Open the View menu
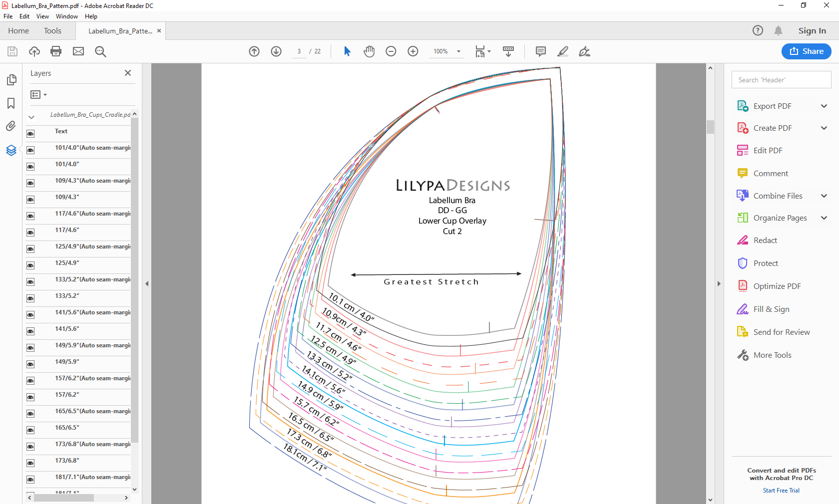 (x=42, y=16)
